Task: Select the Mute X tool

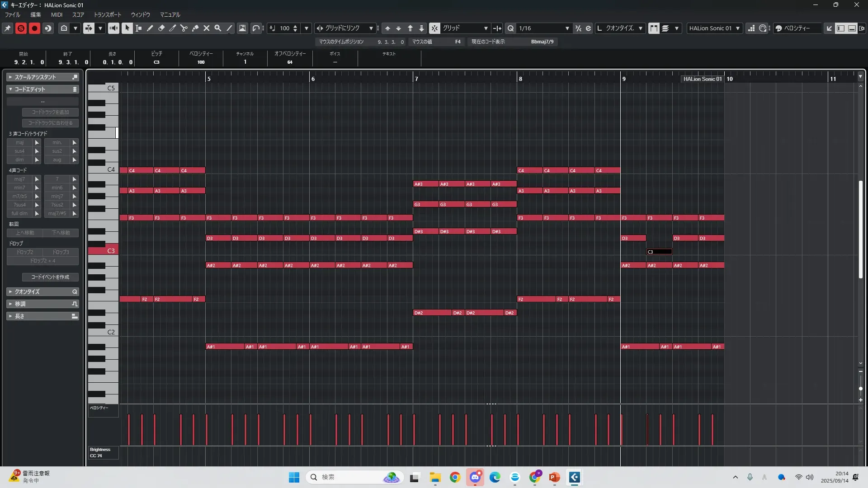Action: coord(207,28)
